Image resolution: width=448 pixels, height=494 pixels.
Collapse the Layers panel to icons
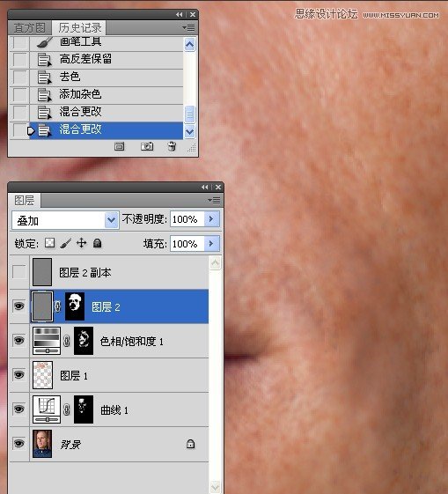(x=205, y=188)
